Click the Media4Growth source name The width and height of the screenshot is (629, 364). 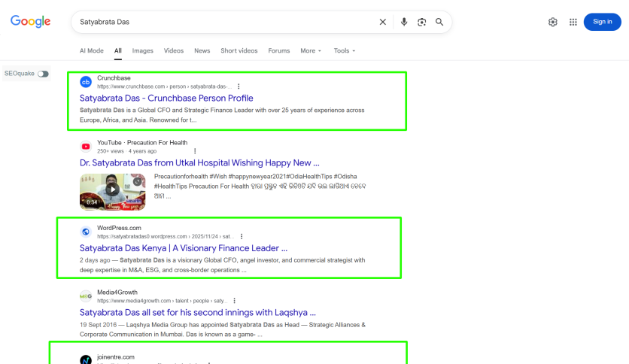pos(117,293)
